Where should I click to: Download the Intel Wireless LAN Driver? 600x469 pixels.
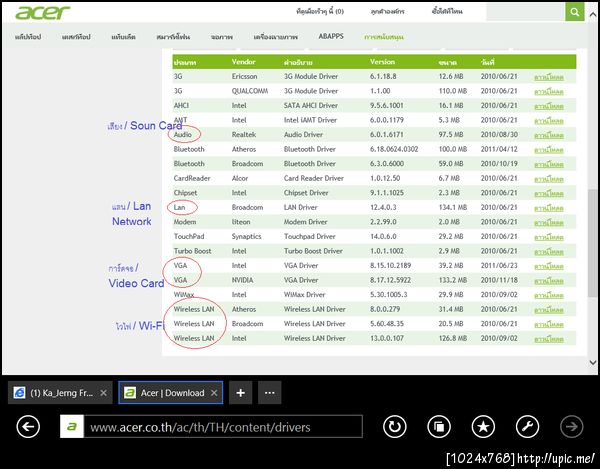click(549, 339)
